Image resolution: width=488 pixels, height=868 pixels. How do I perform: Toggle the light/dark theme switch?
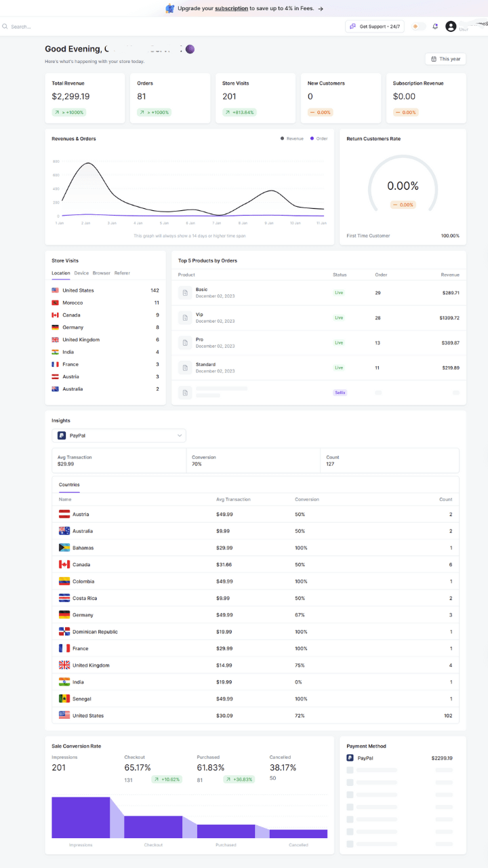point(418,26)
